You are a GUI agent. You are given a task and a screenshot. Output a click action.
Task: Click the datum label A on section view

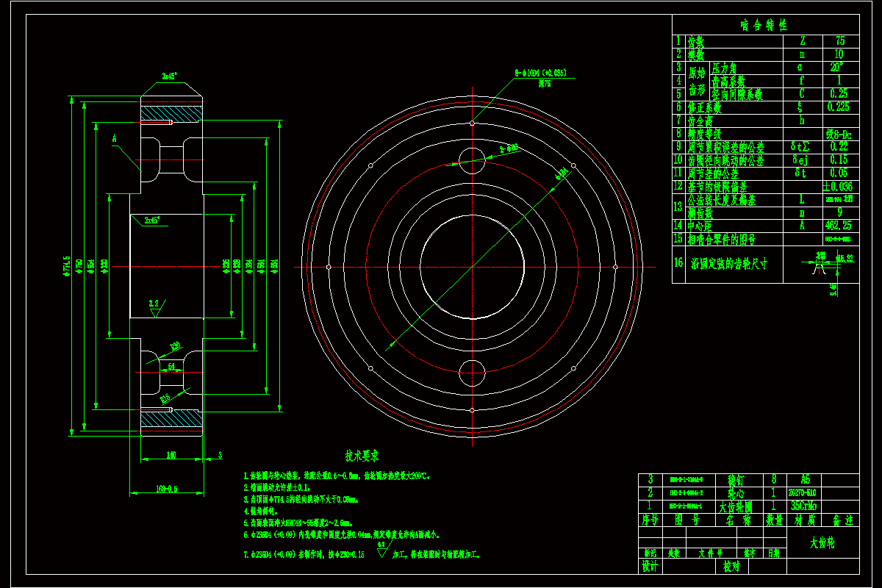pyautogui.click(x=114, y=137)
